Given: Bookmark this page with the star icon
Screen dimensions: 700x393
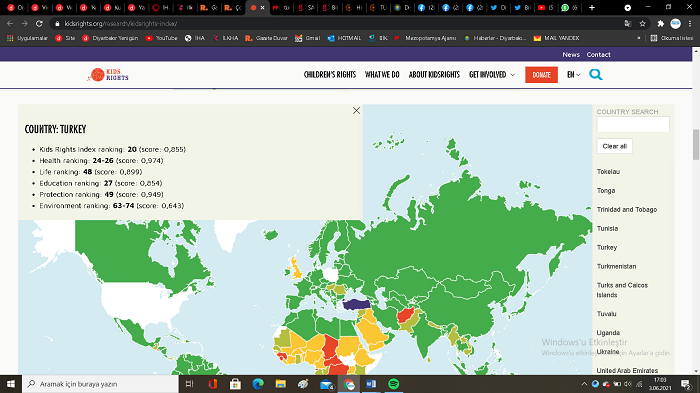Looking at the screenshot, I should click(642, 24).
